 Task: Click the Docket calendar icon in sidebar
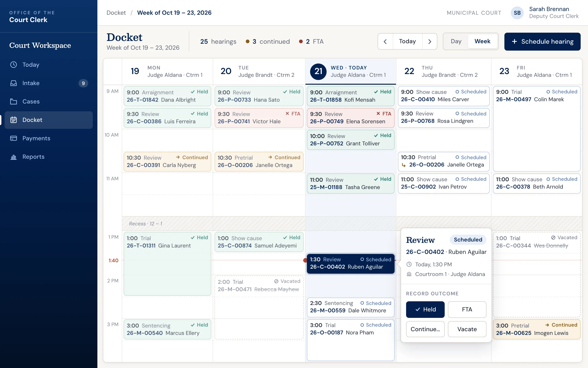click(x=14, y=120)
